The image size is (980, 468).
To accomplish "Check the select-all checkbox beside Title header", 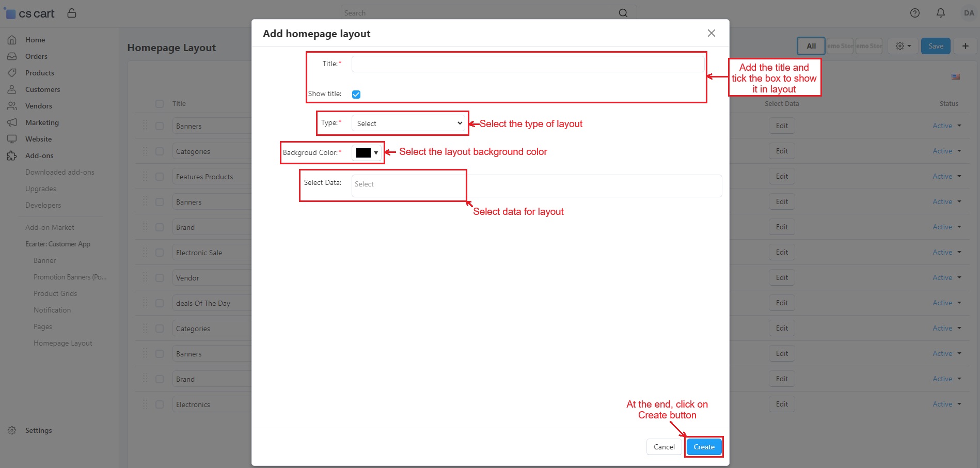I will click(160, 104).
